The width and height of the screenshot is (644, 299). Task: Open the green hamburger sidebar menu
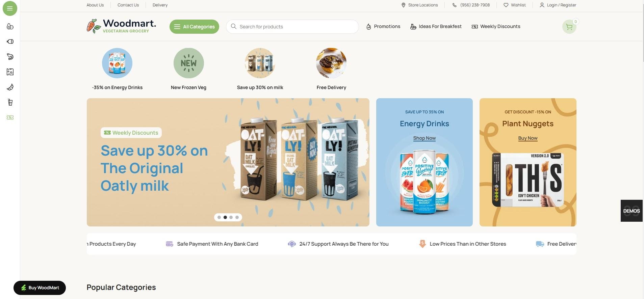pos(10,8)
